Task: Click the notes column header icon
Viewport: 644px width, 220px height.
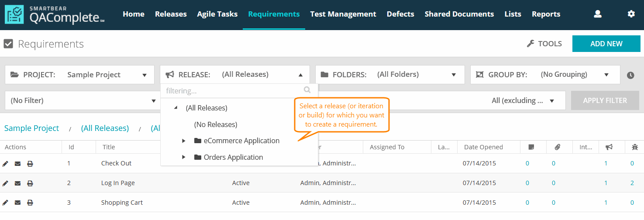Action: click(531, 148)
